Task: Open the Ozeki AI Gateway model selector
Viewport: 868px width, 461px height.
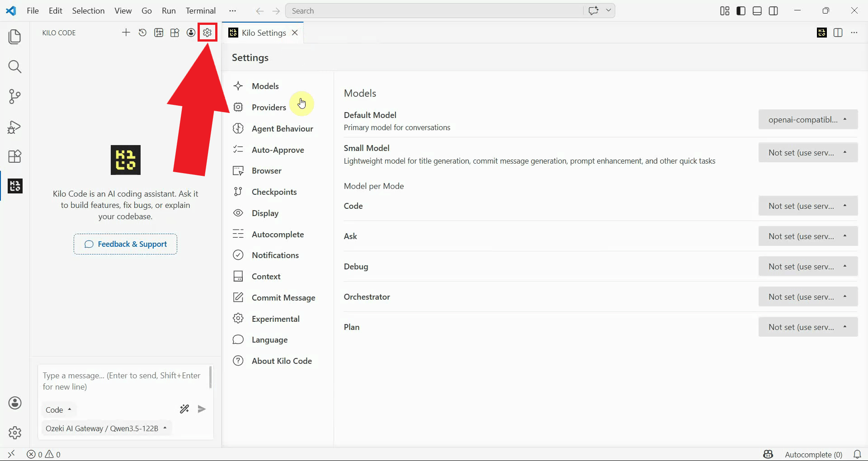Action: coord(106,428)
